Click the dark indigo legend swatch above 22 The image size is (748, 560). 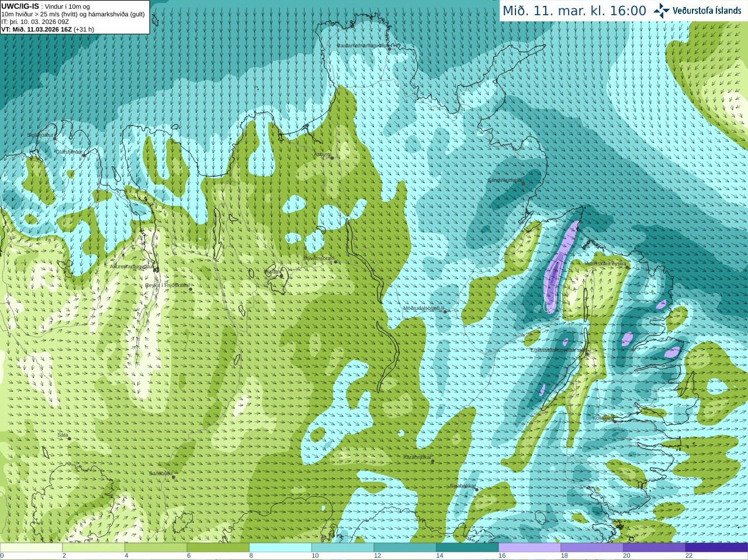point(717,548)
